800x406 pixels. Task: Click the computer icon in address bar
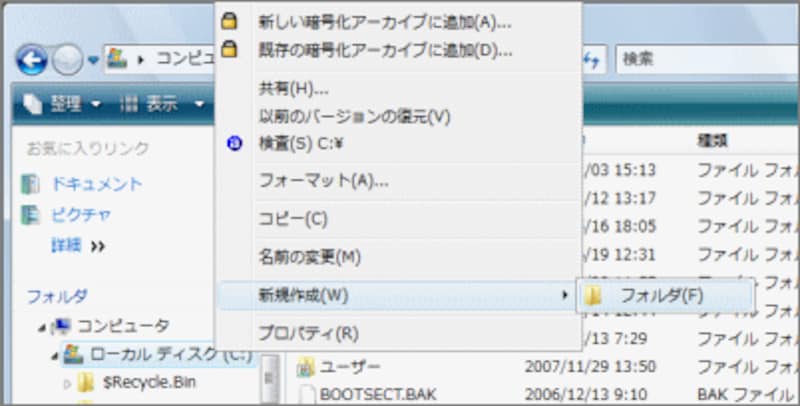117,59
